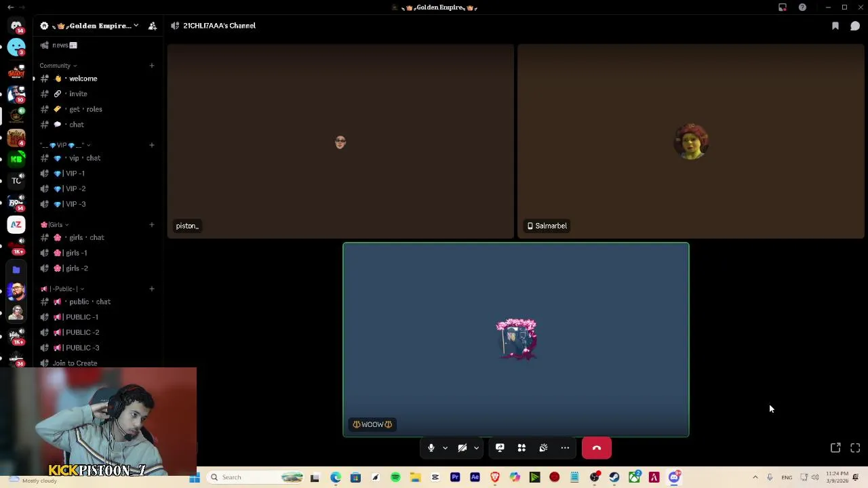
Task: Show hidden system tray icons
Action: [x=755, y=477]
